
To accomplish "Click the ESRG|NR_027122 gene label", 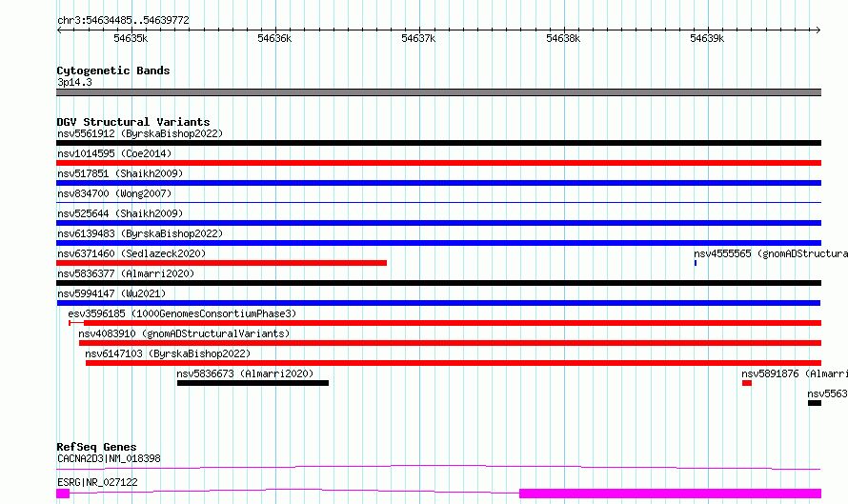I will (x=97, y=482).
